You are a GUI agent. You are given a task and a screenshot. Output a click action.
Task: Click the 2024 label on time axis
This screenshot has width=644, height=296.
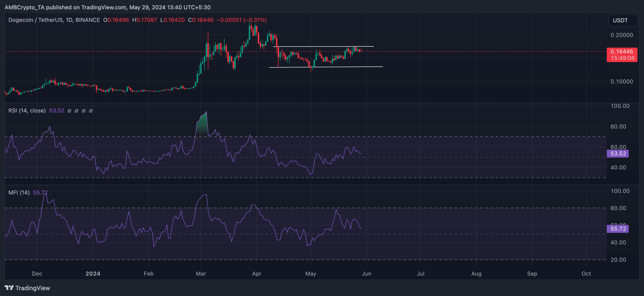pos(93,274)
